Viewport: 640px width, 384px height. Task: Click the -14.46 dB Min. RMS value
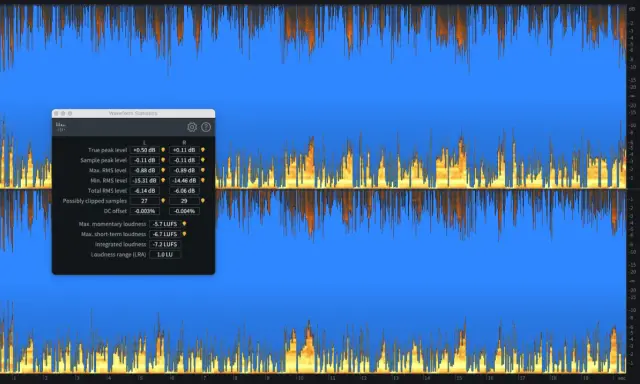184,180
